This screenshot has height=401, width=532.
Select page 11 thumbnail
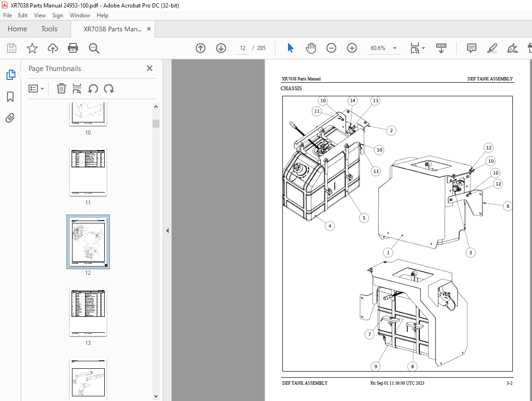coord(88,172)
